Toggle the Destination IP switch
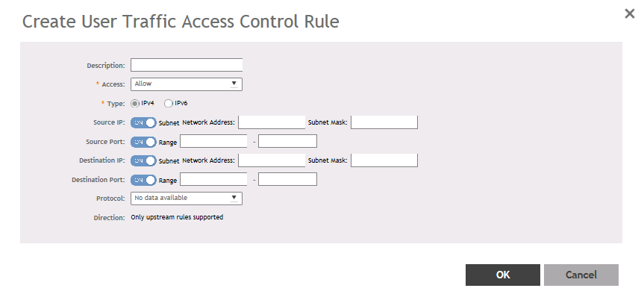This screenshot has height=297, width=644. (143, 160)
